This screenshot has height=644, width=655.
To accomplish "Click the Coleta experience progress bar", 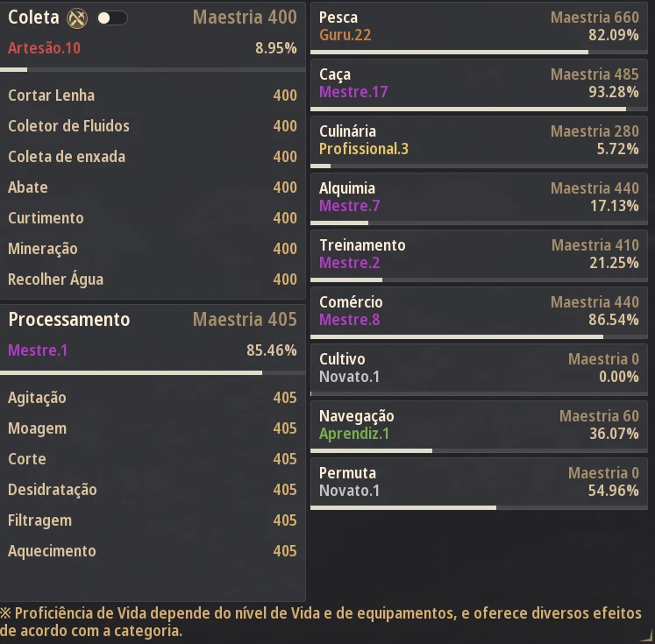I will [153, 69].
